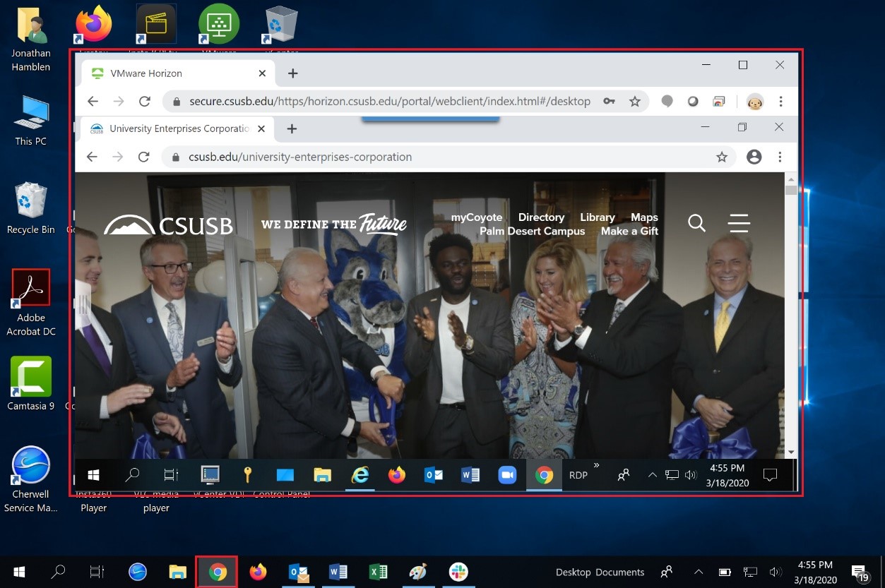The width and height of the screenshot is (885, 588).
Task: Click the CSUSB website search magnifier icon
Action: (x=696, y=224)
